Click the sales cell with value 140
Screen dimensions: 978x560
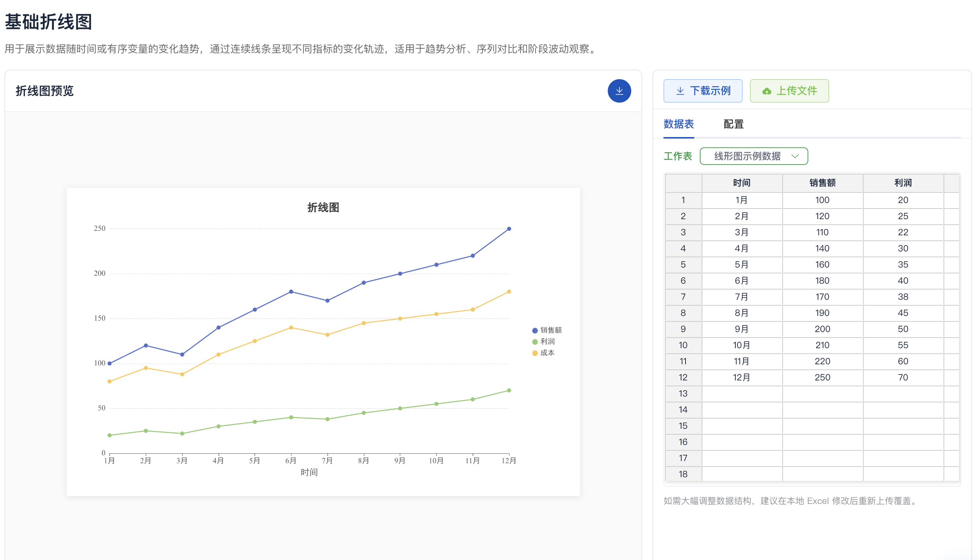[x=822, y=248]
